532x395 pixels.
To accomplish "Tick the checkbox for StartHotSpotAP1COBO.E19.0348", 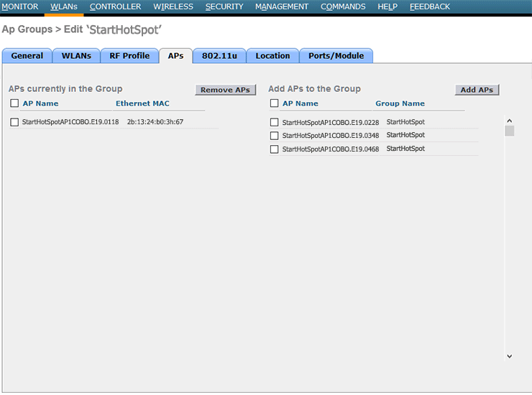I will [274, 136].
